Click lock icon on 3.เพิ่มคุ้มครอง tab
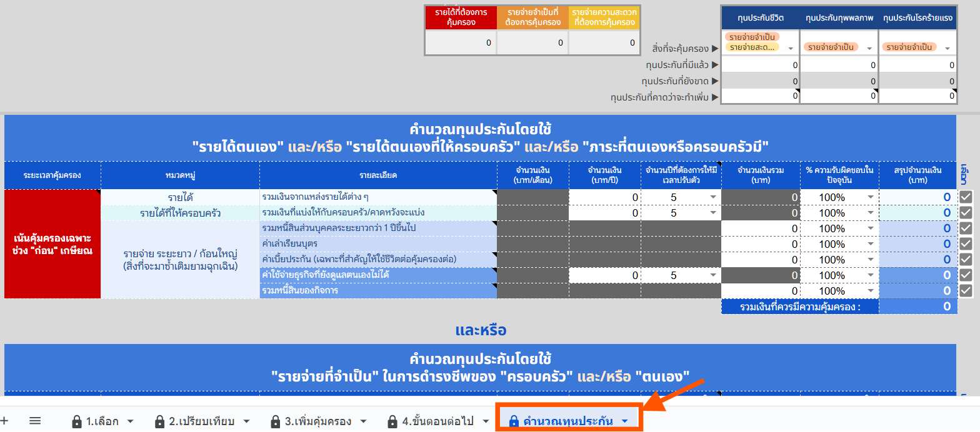 (276, 421)
